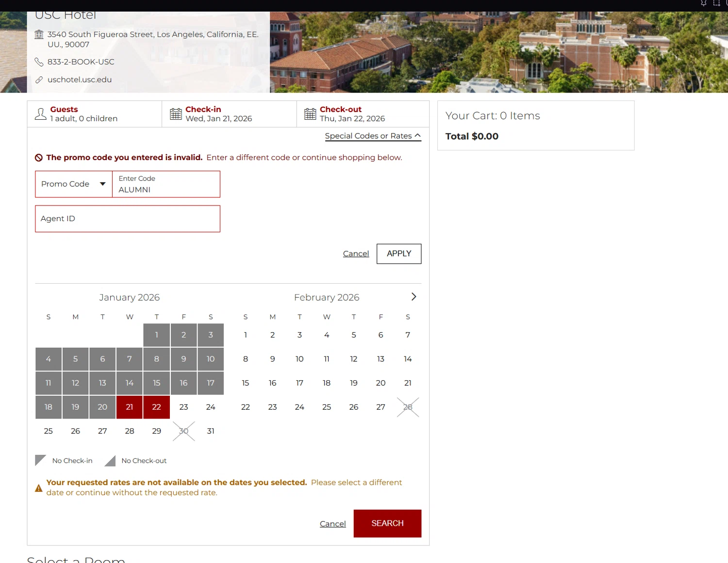
Task: Select January 23 in the calendar
Action: [183, 407]
